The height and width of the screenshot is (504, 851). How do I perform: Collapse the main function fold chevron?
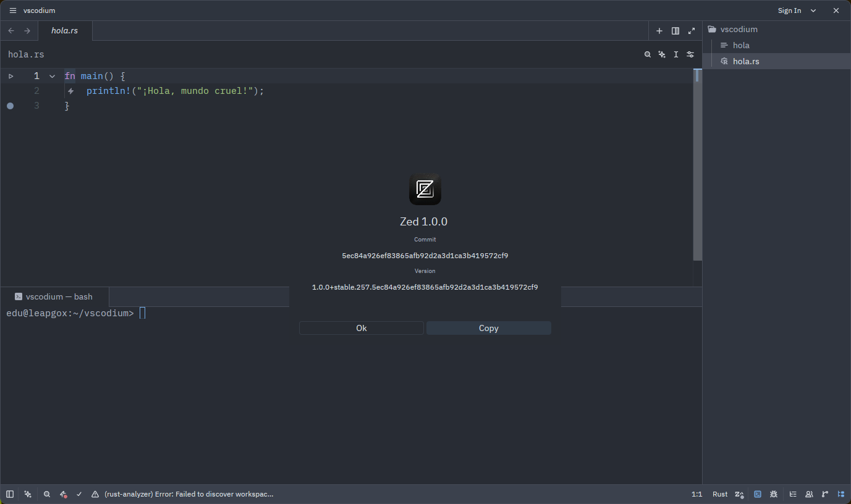click(52, 76)
